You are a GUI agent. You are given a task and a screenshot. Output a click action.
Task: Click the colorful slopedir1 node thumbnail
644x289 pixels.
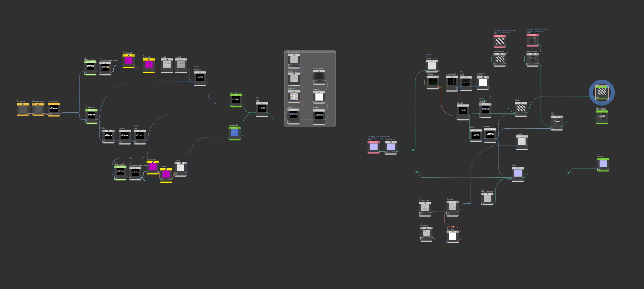pos(294,96)
